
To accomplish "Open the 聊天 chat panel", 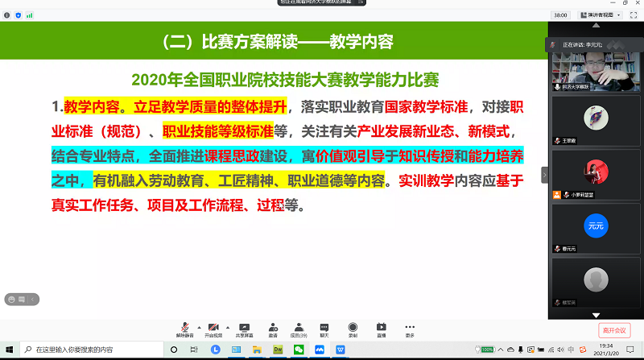I will click(324, 328).
